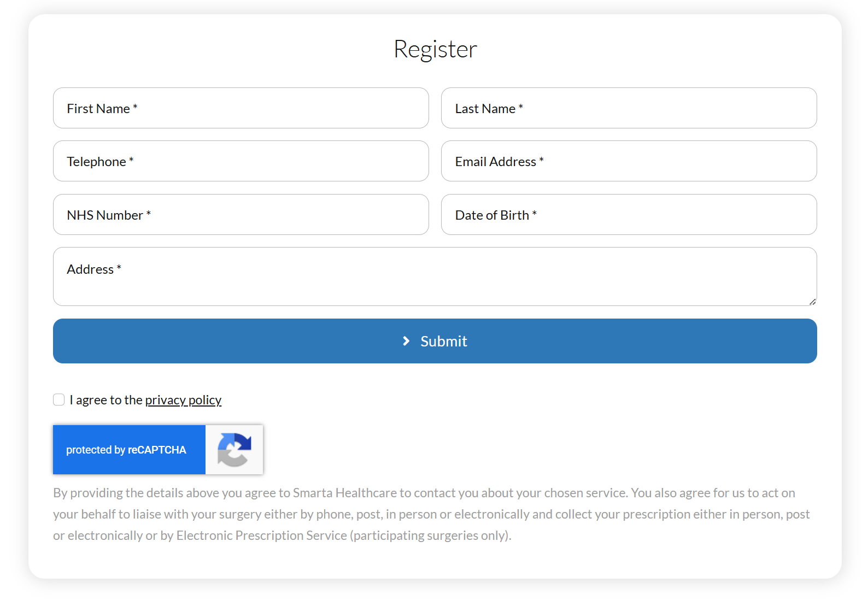This screenshot has width=868, height=606.
Task: Focus the First Name field
Action: point(241,108)
